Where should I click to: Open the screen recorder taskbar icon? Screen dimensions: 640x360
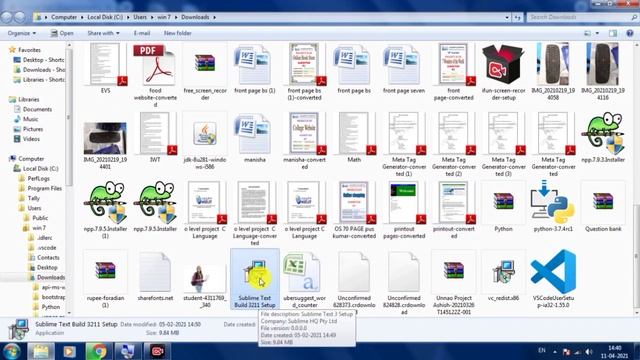click(x=158, y=351)
